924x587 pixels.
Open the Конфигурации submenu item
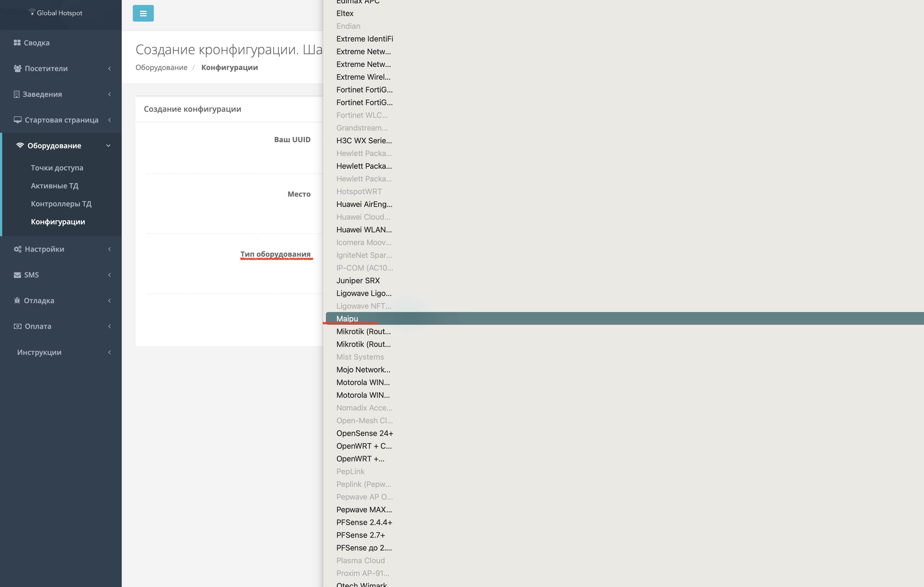(58, 222)
